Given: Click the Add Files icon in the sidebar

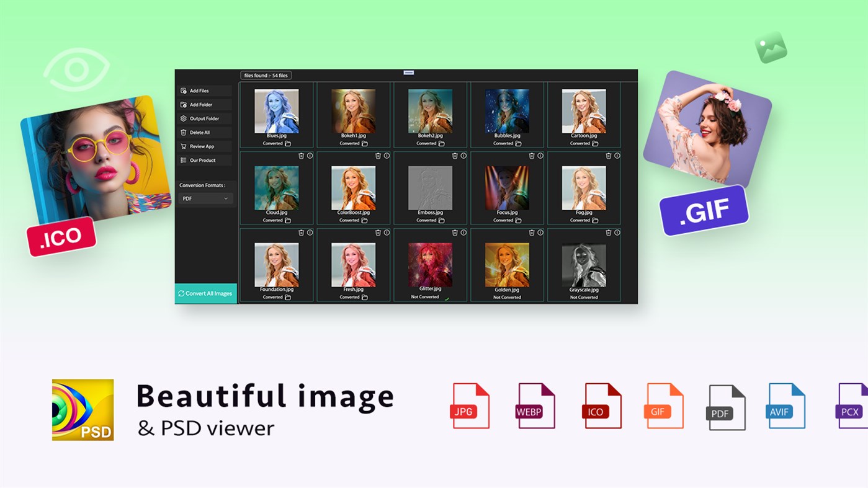Looking at the screenshot, I should 183,91.
